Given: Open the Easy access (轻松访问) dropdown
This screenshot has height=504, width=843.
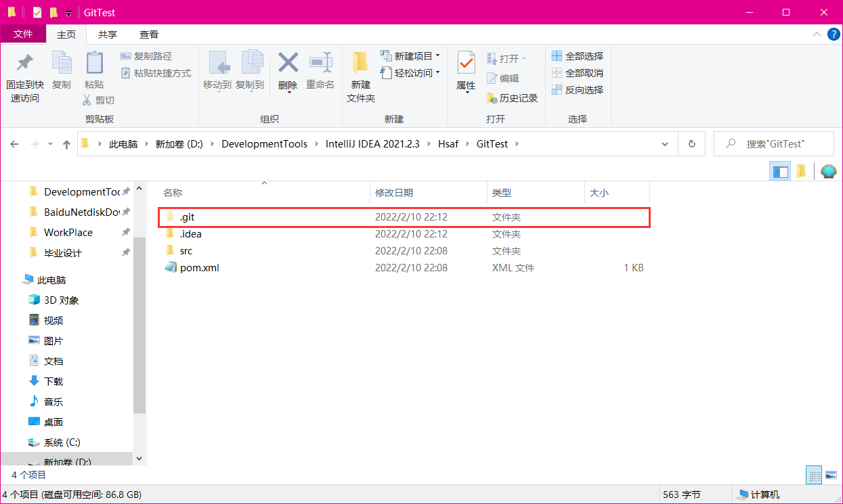Looking at the screenshot, I should (x=410, y=73).
